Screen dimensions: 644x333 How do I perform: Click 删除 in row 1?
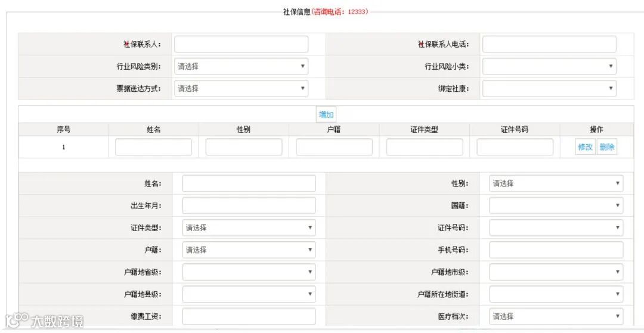(x=607, y=147)
